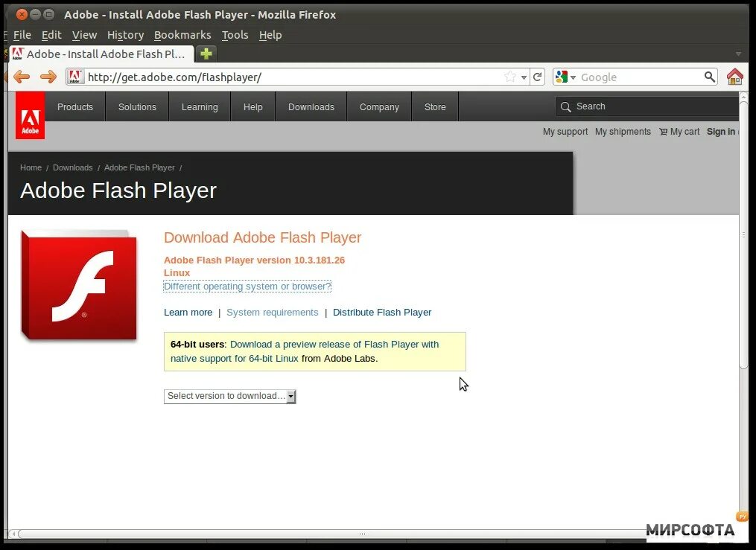Bookmark page with the star icon
The height and width of the screenshot is (550, 756).
coord(509,77)
